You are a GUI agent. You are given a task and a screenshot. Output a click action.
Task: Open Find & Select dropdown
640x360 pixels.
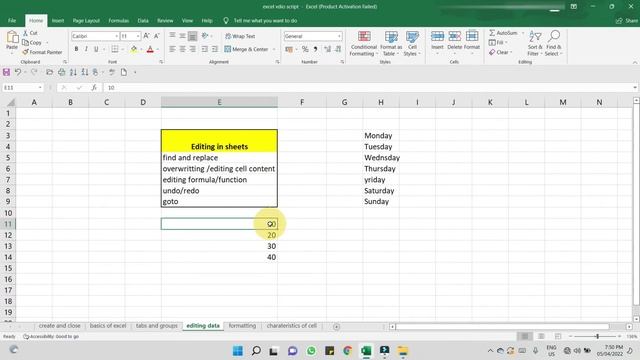pos(553,43)
